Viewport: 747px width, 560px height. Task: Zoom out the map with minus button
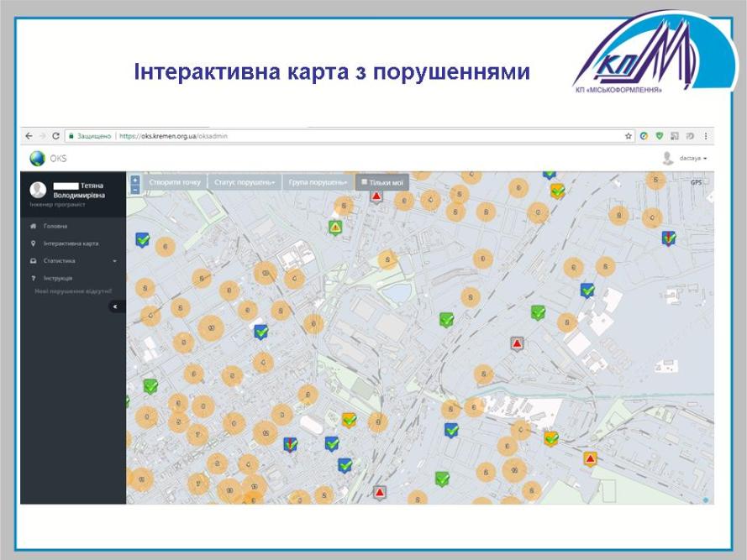[135, 190]
